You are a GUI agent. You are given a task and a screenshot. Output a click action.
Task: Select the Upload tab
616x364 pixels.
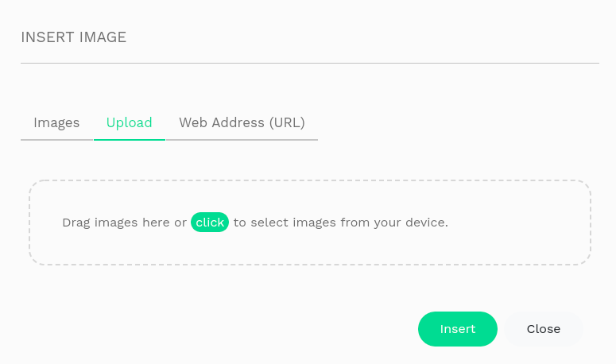(x=130, y=123)
